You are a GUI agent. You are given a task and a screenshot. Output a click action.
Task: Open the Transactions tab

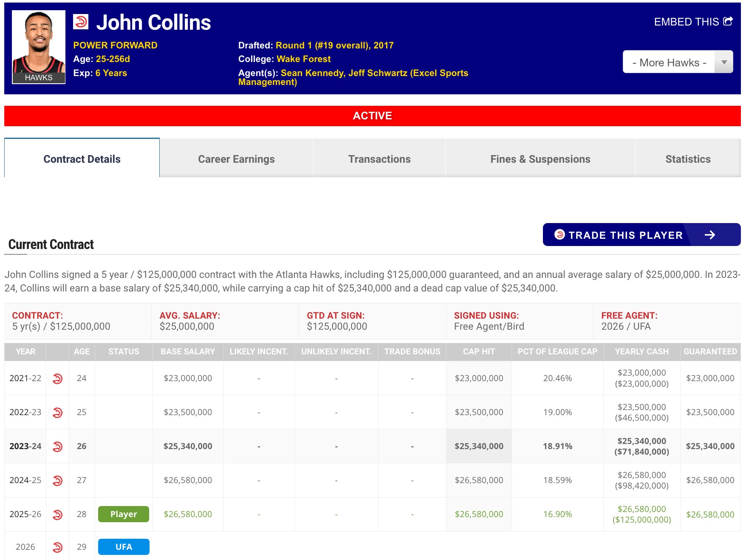coord(379,159)
